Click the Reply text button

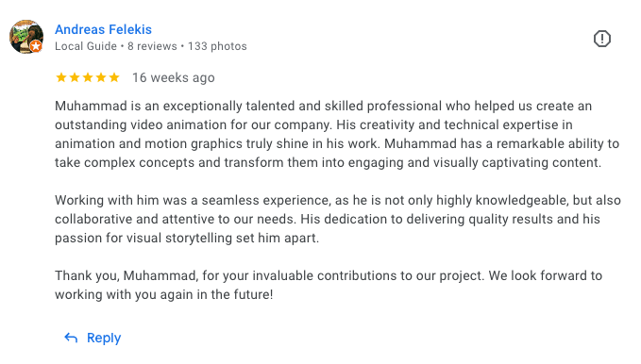coord(104,338)
